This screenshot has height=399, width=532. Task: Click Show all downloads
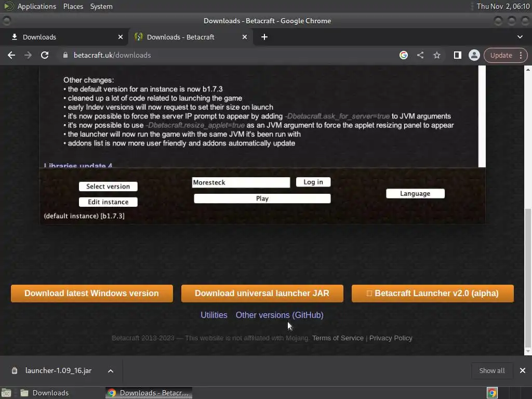(491, 370)
